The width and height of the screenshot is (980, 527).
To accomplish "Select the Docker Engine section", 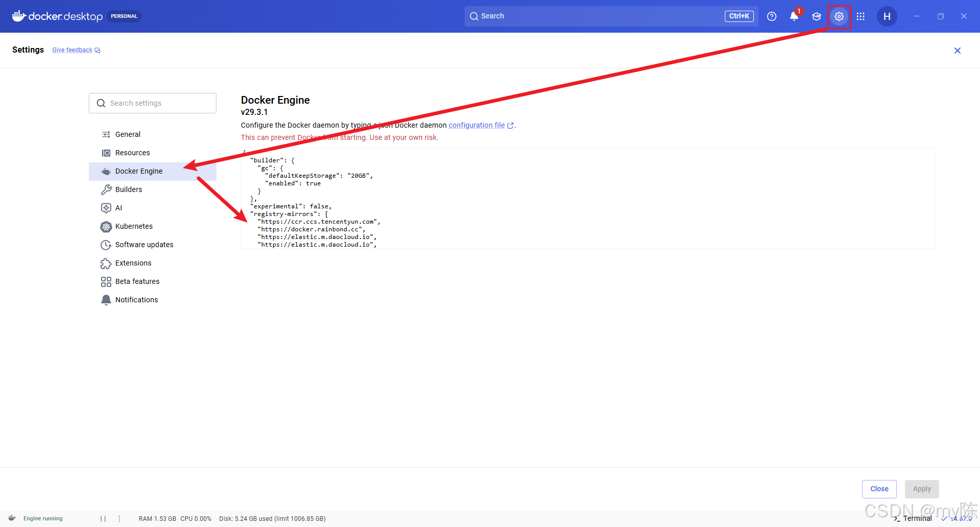I will point(153,171).
